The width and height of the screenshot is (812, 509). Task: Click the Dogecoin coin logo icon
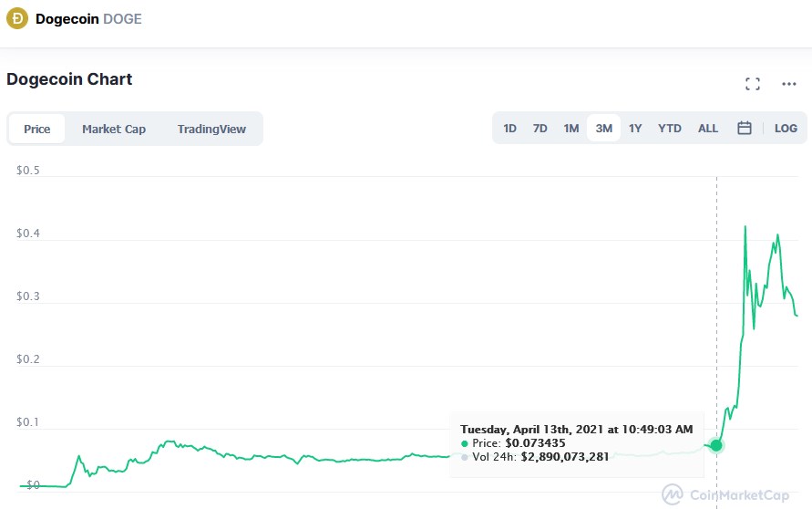click(17, 18)
